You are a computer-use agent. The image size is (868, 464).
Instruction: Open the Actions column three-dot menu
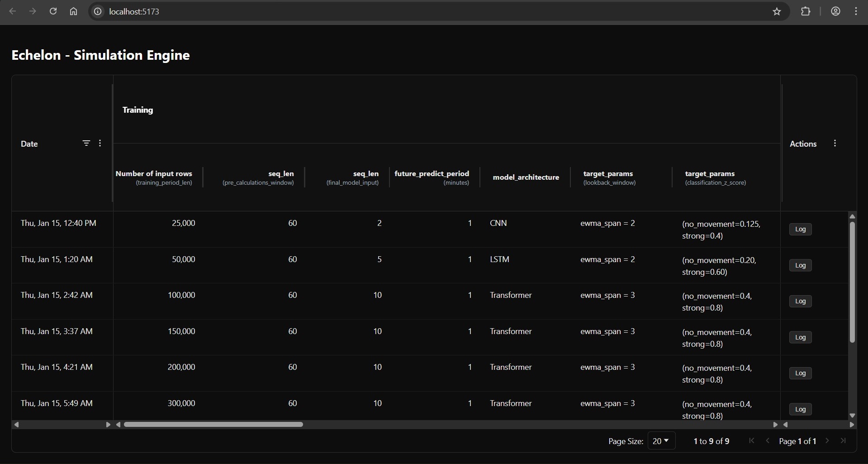coord(835,143)
